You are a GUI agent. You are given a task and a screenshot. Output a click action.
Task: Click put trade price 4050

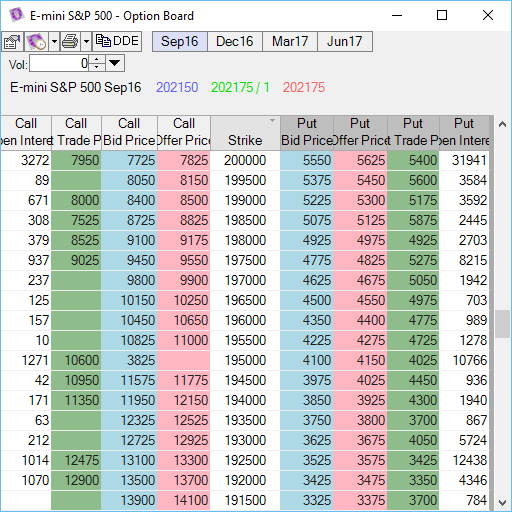point(413,441)
